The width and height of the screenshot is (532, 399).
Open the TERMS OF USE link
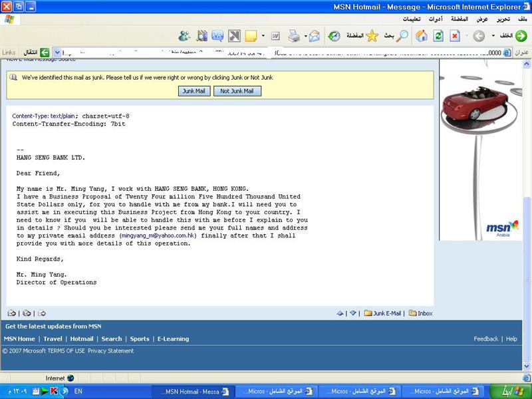coord(66,351)
